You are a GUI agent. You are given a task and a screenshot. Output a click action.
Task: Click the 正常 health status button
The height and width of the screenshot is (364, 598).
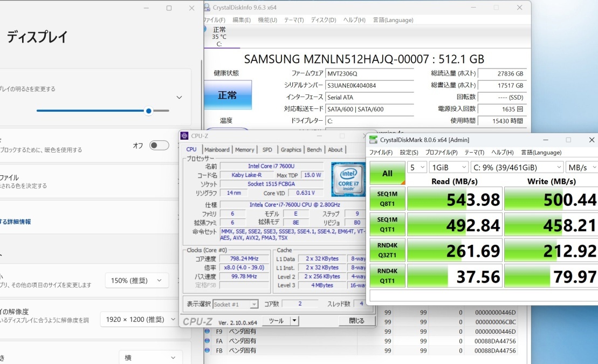click(228, 95)
